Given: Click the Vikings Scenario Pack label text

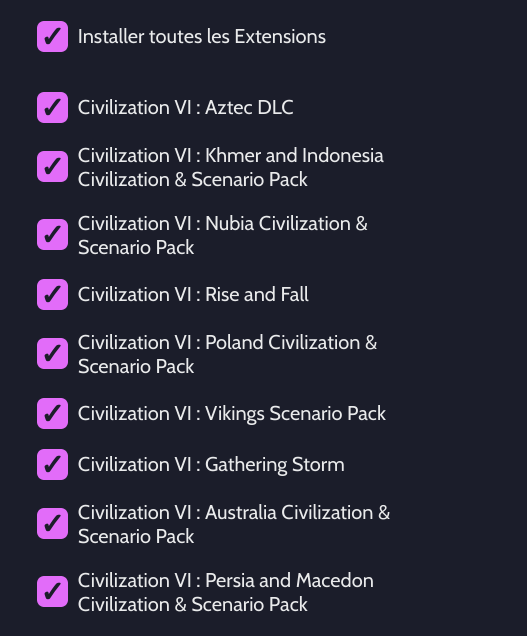Looking at the screenshot, I should tap(232, 413).
